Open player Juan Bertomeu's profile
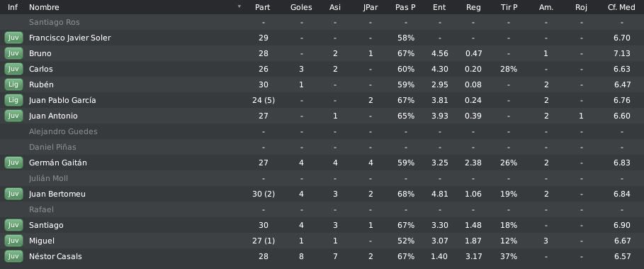Screen dimensions: 644x269 click(x=57, y=194)
